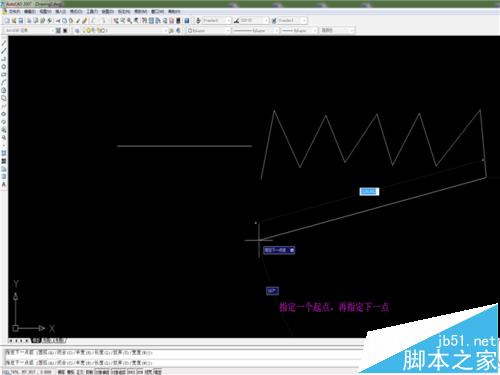
Task: Click the Zoom realtime icon
Action: pos(122,21)
